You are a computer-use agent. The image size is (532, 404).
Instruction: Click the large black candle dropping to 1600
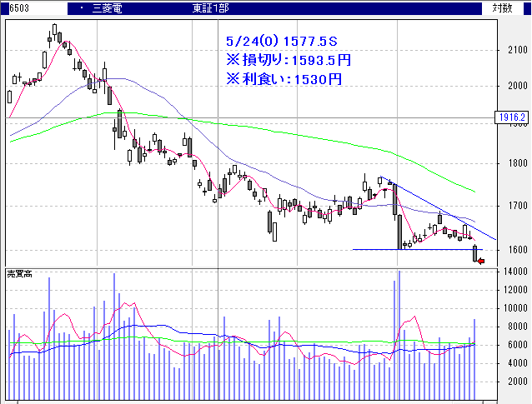pyautogui.click(x=400, y=230)
